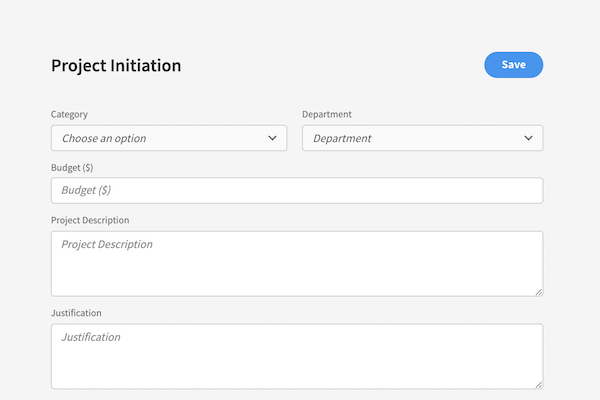The height and width of the screenshot is (400, 600).
Task: Click the Category field label
Action: click(69, 115)
